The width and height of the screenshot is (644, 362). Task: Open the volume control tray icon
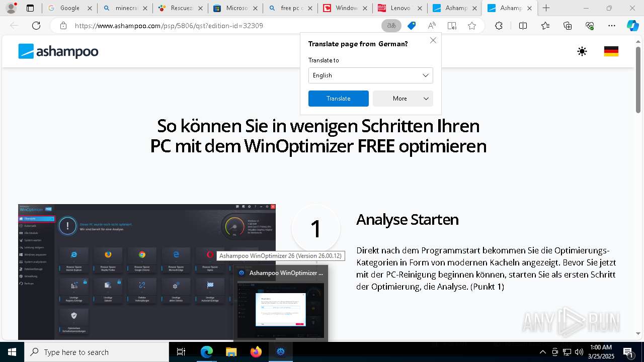579,352
